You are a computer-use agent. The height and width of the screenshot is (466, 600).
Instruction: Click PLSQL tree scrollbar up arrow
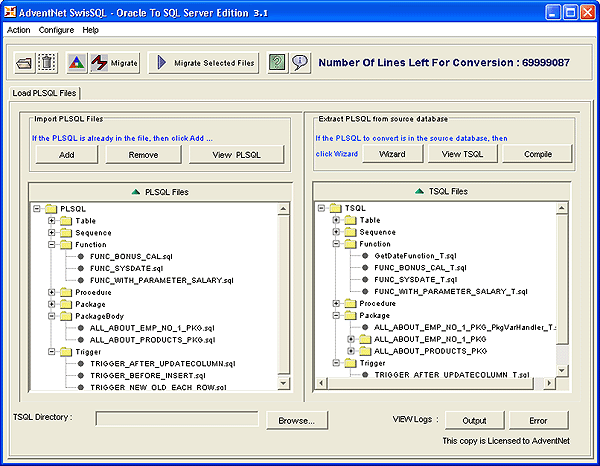pos(283,209)
